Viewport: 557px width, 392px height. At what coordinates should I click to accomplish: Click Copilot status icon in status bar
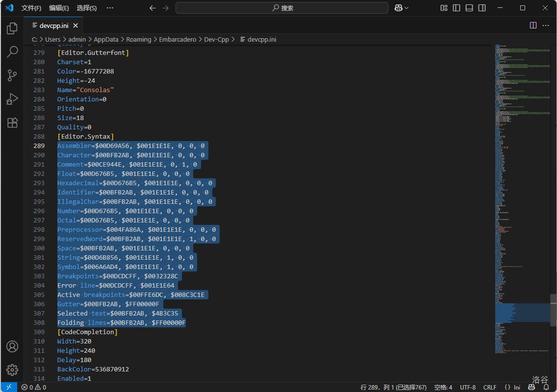coord(532,387)
